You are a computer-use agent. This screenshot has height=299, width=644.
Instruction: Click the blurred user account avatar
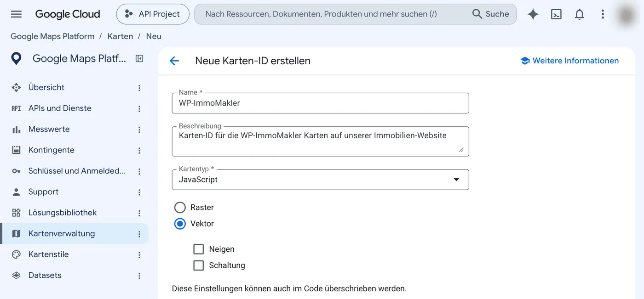[x=626, y=15]
